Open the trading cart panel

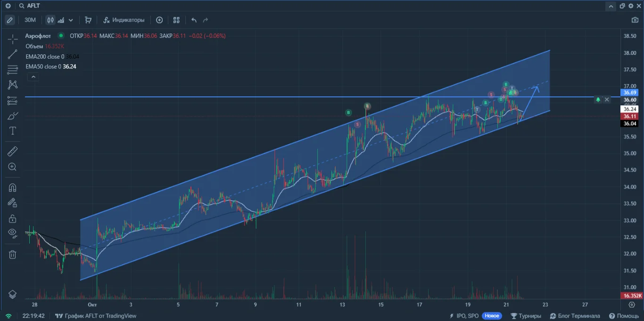click(88, 20)
